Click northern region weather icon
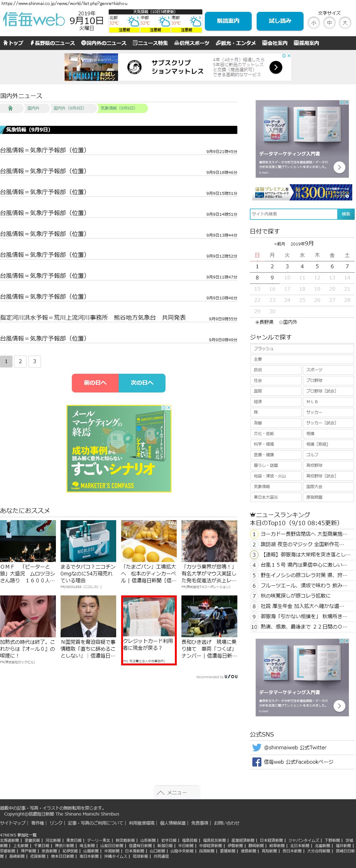The height and width of the screenshot is (868, 356). pyautogui.click(x=133, y=22)
